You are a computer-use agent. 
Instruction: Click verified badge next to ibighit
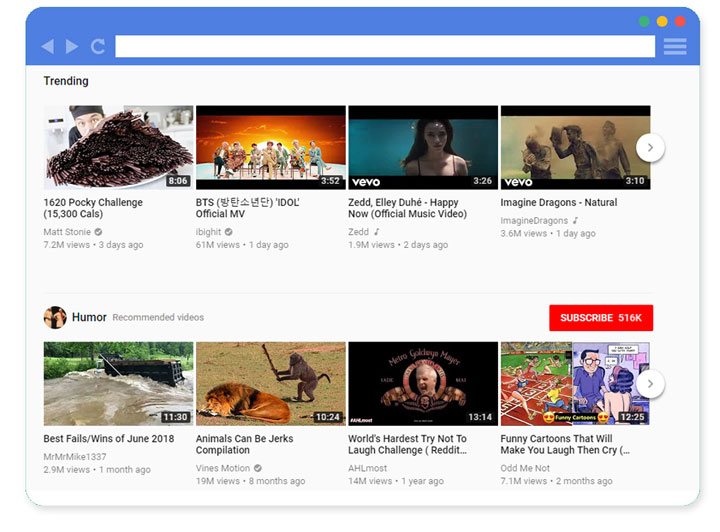click(x=229, y=232)
